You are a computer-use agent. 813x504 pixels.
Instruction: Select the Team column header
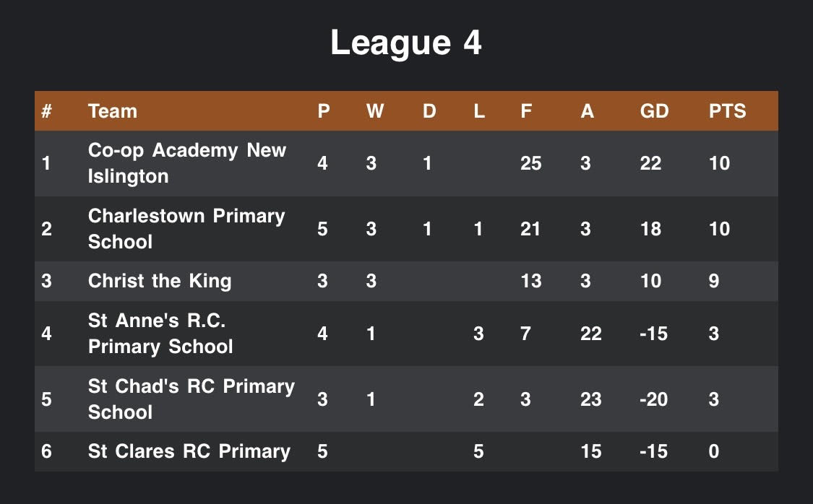113,111
